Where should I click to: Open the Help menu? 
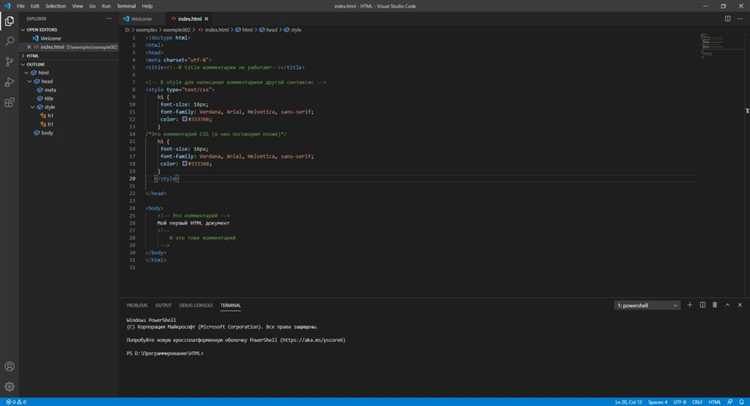point(147,6)
